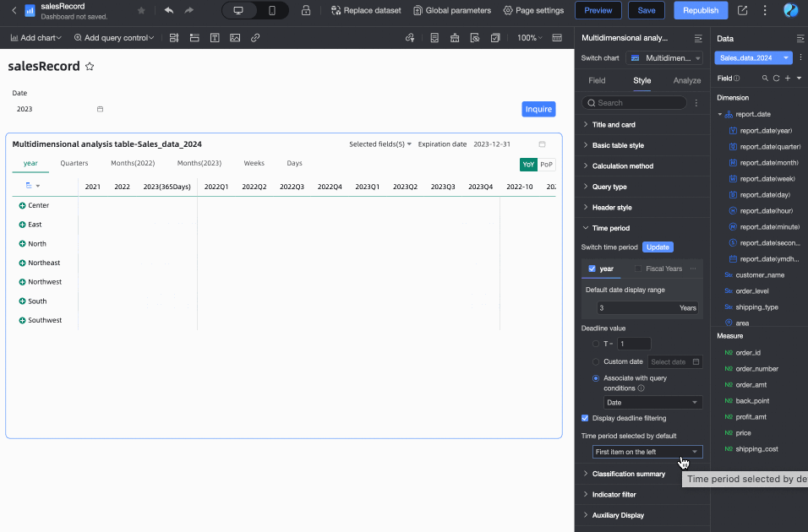The height and width of the screenshot is (532, 808).
Task: Click the lock icon in top bar
Action: click(305, 10)
